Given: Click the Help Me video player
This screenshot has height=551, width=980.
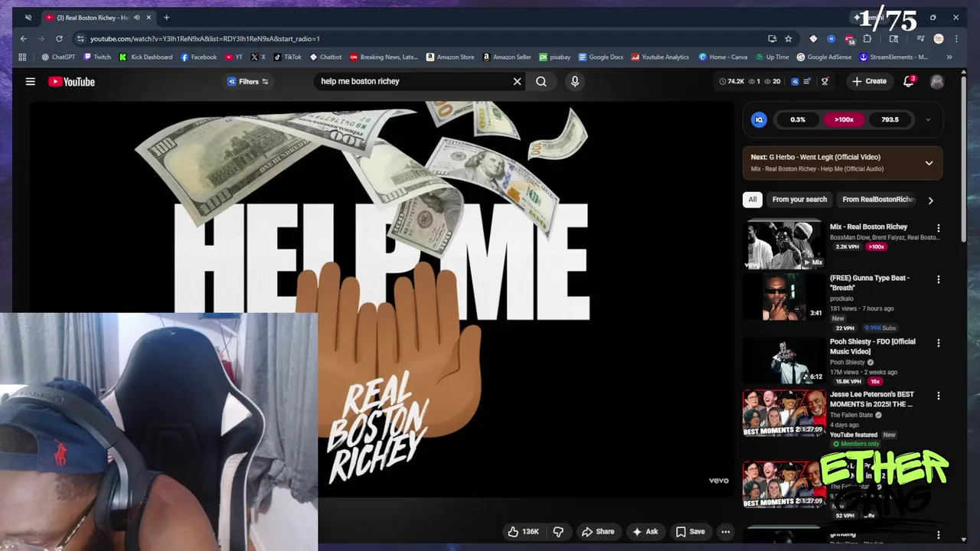Looking at the screenshot, I should [x=382, y=299].
